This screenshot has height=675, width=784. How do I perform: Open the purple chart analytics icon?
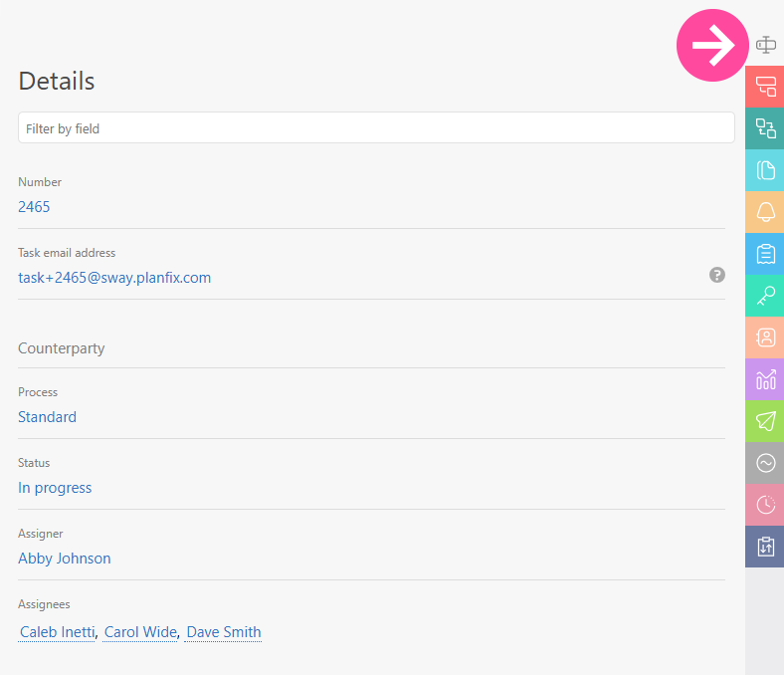[x=765, y=379]
